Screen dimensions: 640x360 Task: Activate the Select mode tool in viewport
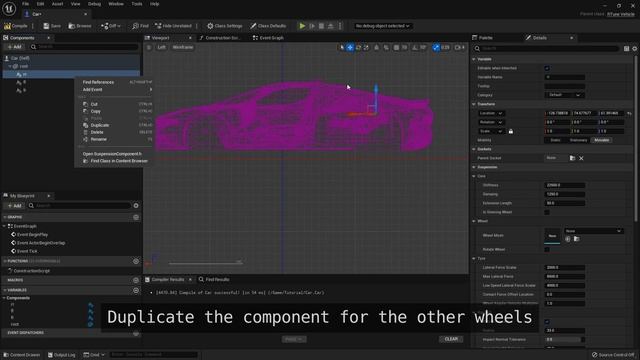(x=342, y=47)
